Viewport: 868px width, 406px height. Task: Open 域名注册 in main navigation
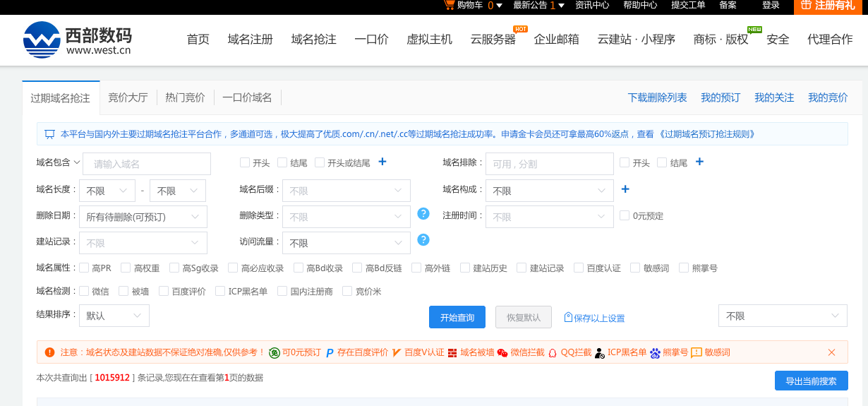click(x=250, y=40)
